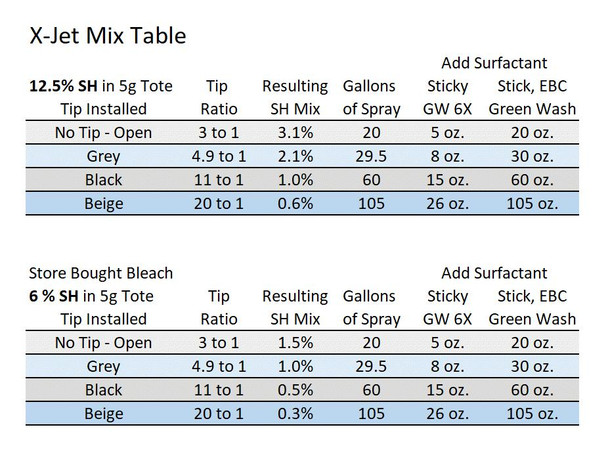Select "20 to 1" ratio in the 12.5% table

tap(216, 201)
